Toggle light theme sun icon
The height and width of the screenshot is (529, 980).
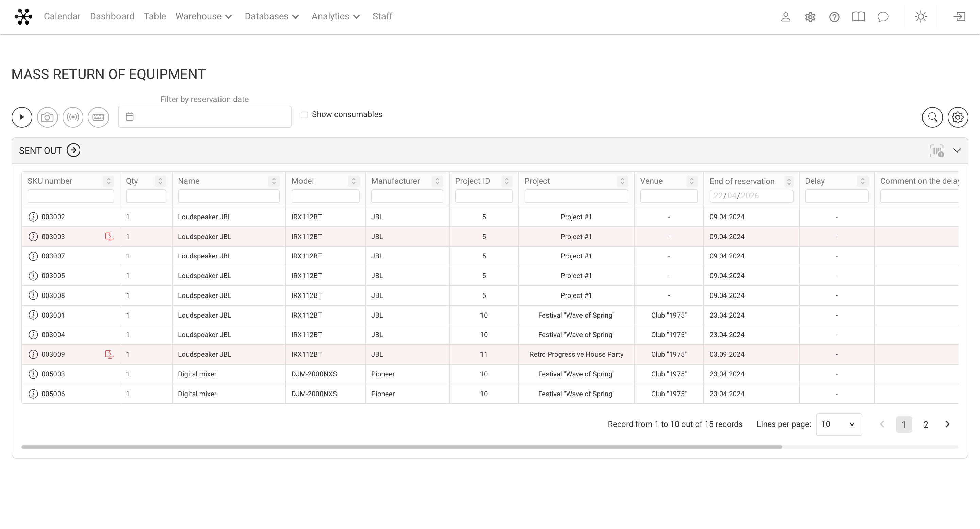pyautogui.click(x=921, y=17)
